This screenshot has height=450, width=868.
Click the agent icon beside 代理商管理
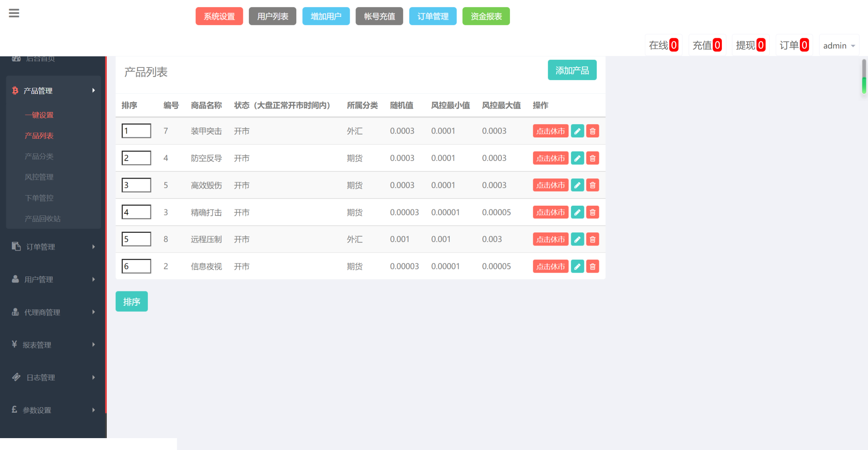[x=15, y=312]
